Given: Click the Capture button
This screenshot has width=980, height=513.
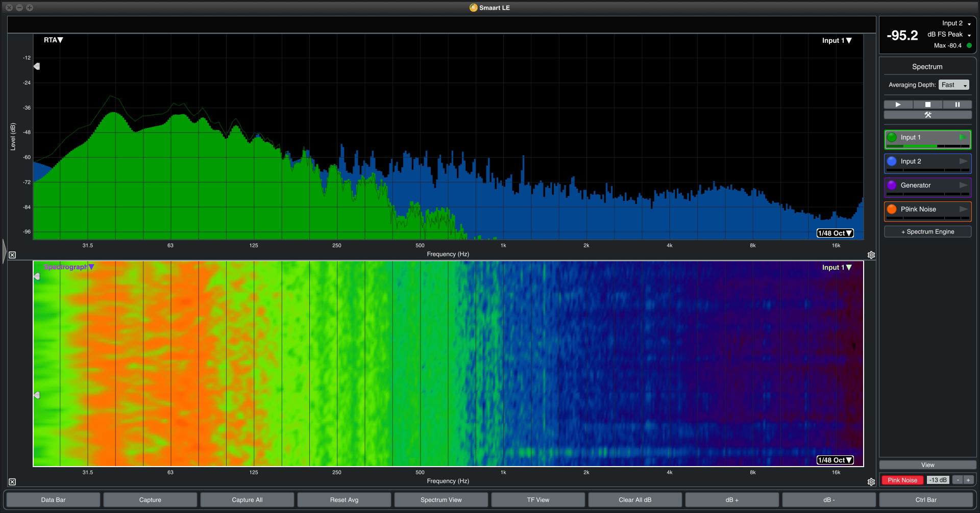Looking at the screenshot, I should (x=150, y=500).
